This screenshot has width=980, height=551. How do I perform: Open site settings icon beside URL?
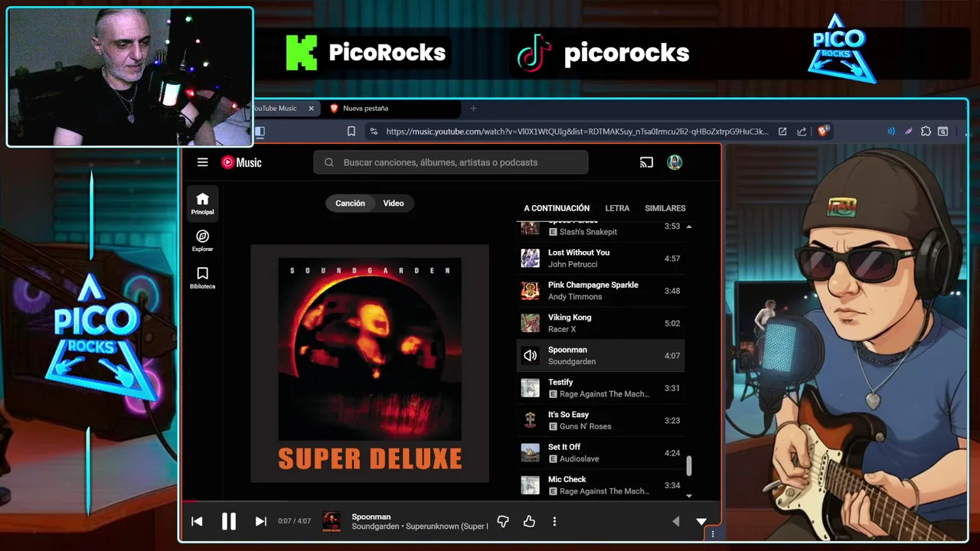(x=374, y=131)
